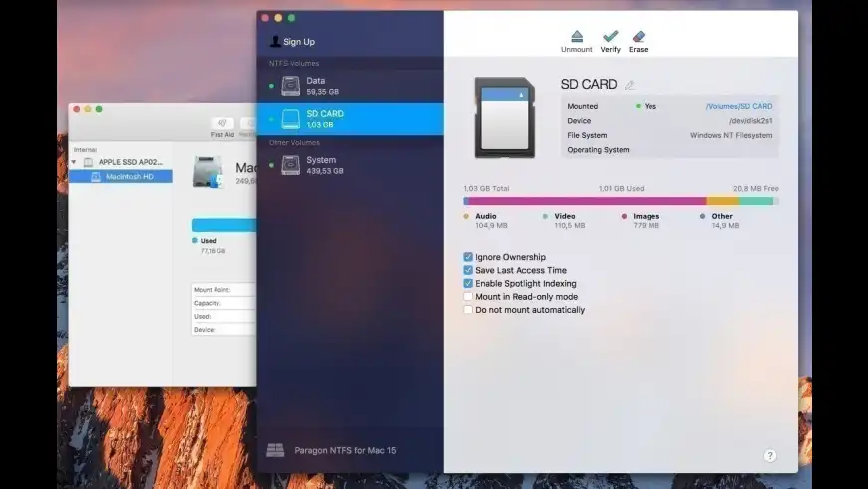
Task: Click the 'Capacity:' row in Disk Utility
Action: click(x=223, y=303)
